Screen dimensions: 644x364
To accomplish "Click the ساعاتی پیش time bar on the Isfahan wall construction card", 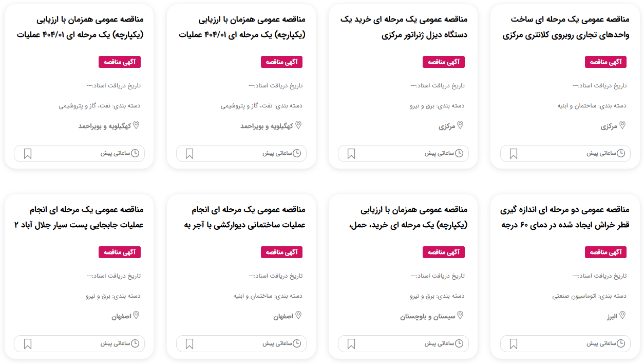I will [x=241, y=343].
